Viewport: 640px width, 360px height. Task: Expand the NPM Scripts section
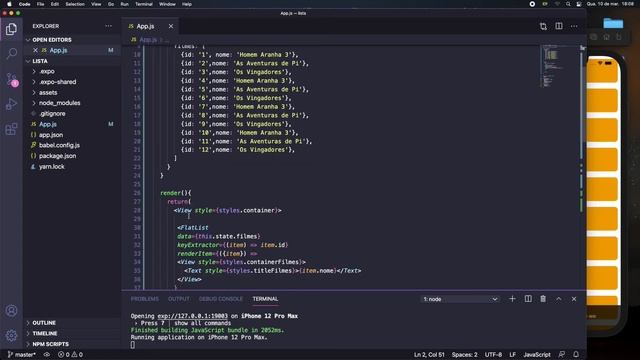(x=51, y=344)
